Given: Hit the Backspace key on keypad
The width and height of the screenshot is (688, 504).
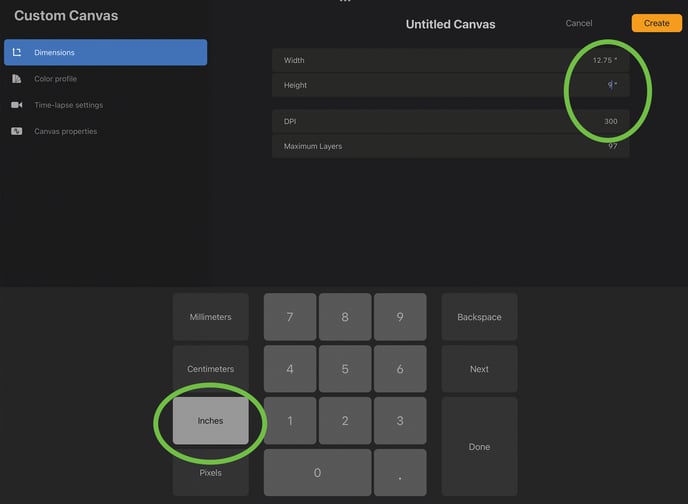Looking at the screenshot, I should pos(479,317).
